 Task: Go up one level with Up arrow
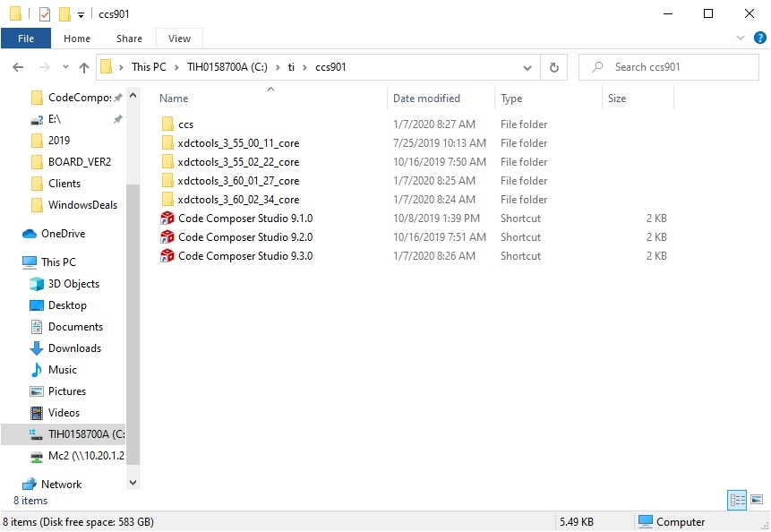click(84, 67)
